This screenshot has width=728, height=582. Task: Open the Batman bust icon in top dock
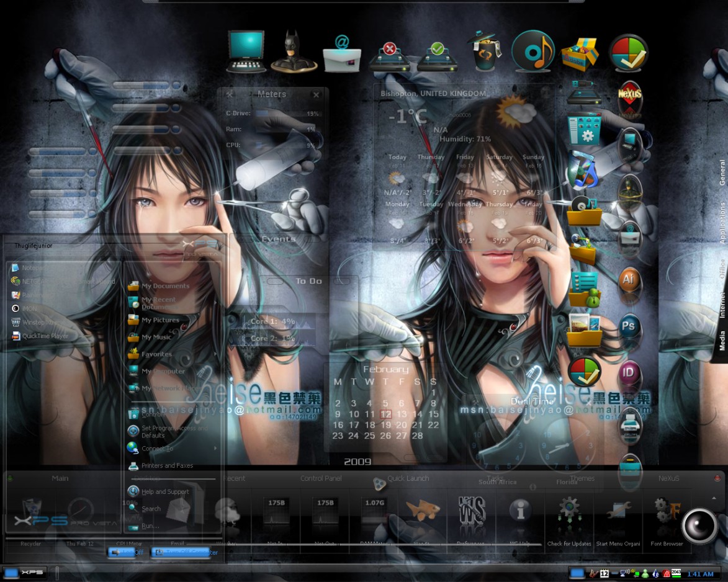click(x=294, y=51)
